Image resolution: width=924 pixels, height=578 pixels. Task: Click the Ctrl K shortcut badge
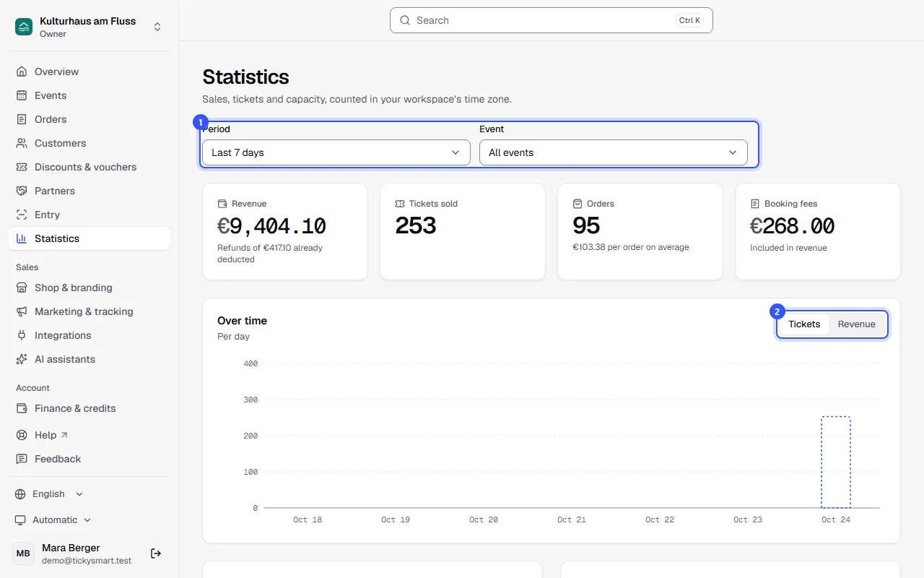click(x=689, y=20)
